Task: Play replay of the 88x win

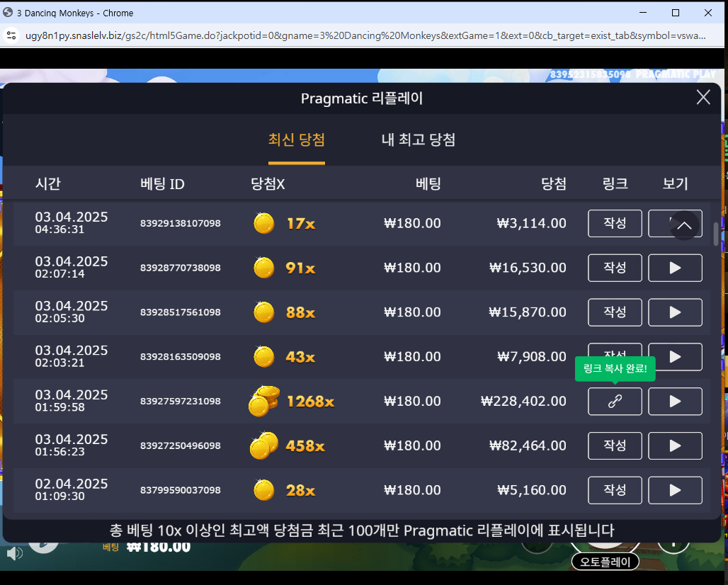Action: (675, 312)
